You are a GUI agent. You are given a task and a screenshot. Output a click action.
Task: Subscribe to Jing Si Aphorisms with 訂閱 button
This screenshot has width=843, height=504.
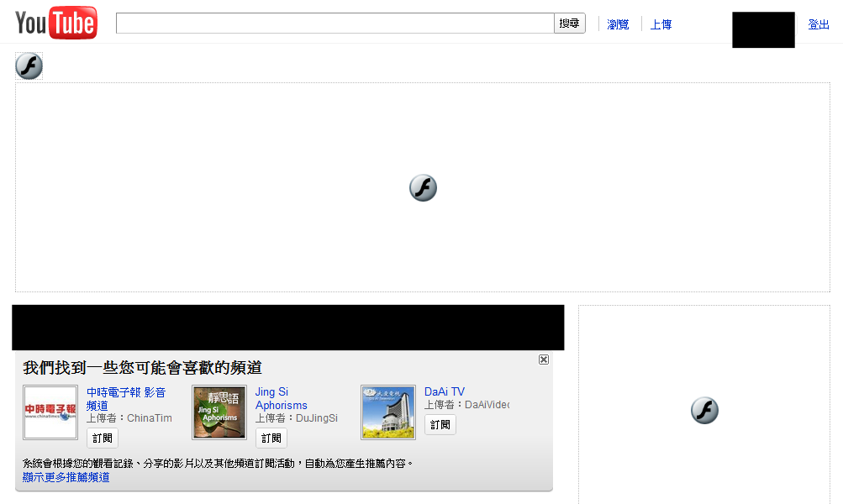click(x=271, y=438)
